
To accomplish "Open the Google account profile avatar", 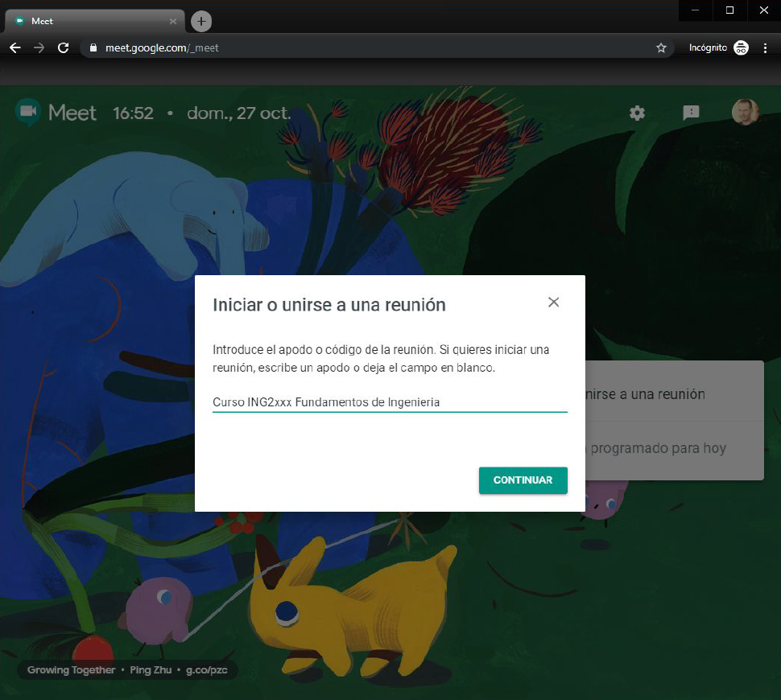I will (x=745, y=112).
